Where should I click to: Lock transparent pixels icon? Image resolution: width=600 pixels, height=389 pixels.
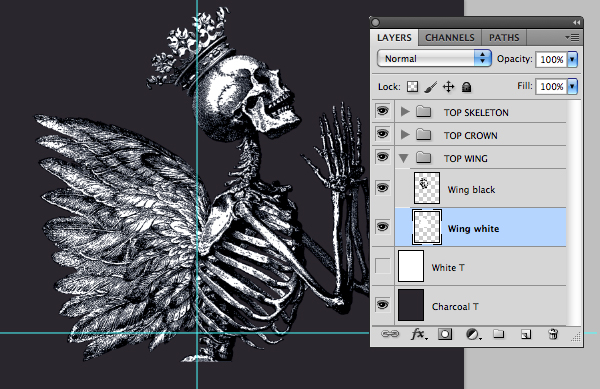click(412, 86)
